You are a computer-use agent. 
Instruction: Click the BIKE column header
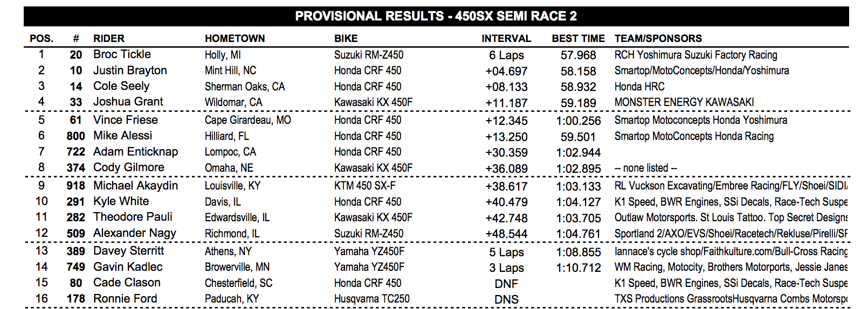(346, 38)
